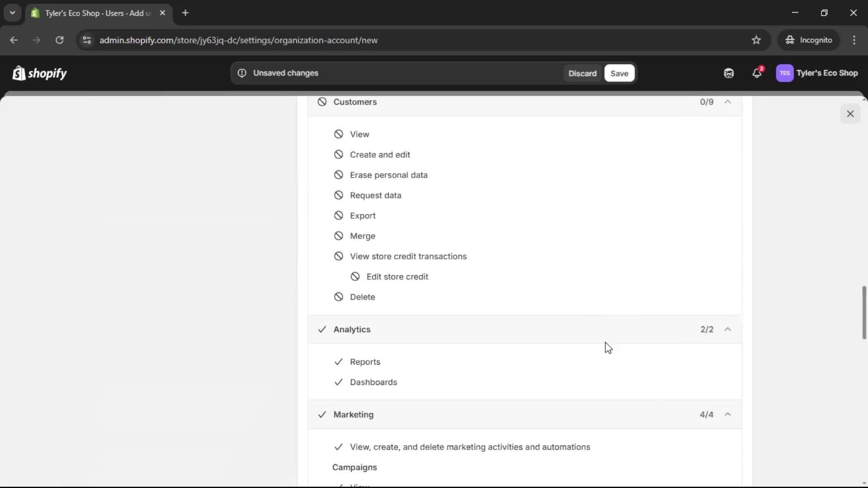The image size is (868, 488).
Task: Click the alert icon next to Unsaved changes
Action: [x=242, y=73]
